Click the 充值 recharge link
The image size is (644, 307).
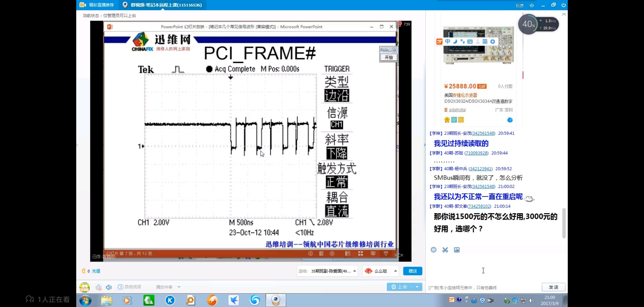click(x=96, y=271)
